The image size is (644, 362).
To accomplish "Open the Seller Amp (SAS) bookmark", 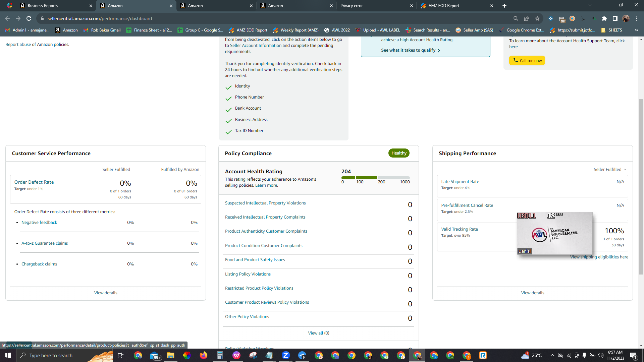I will (x=474, y=30).
